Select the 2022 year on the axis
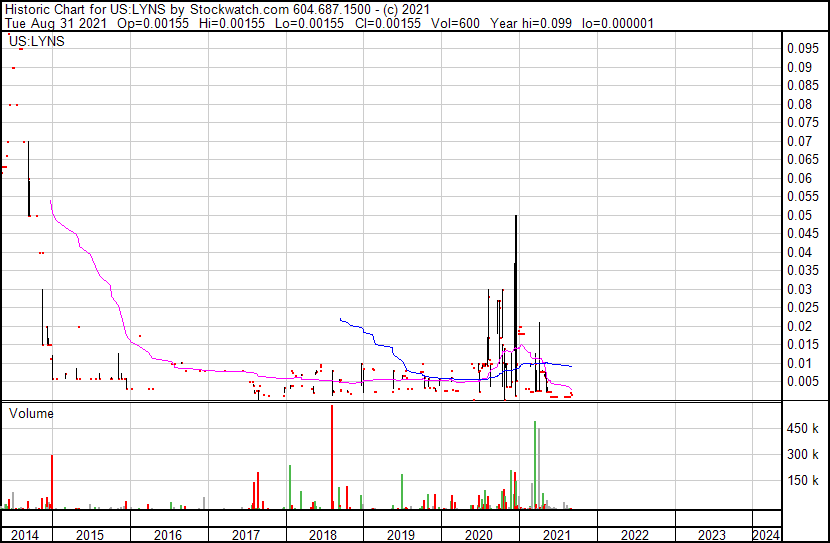This screenshot has width=830, height=543. pos(634,535)
